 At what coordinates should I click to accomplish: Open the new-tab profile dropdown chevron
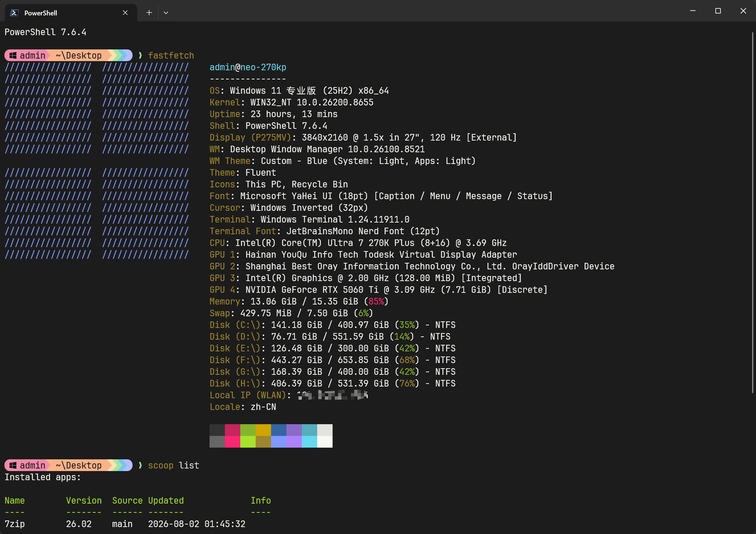click(166, 12)
